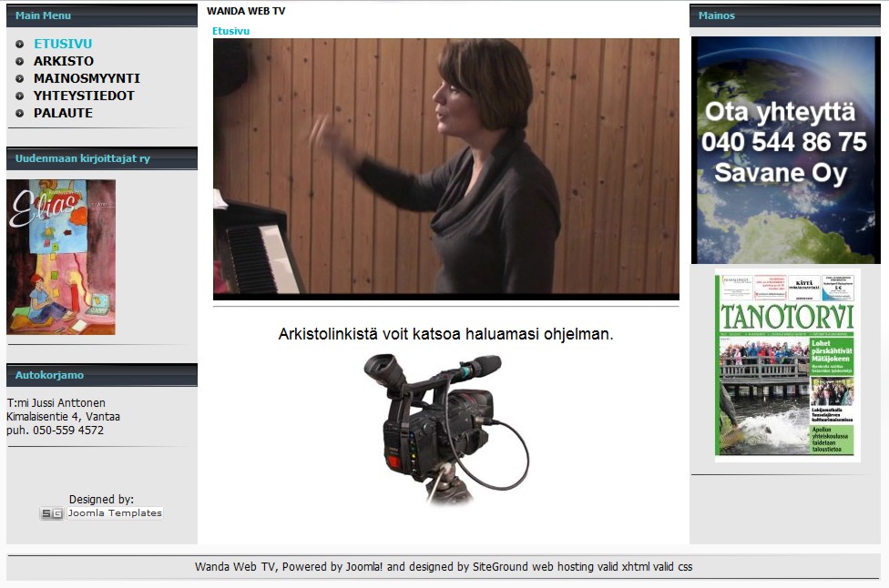The width and height of the screenshot is (889, 588).
Task: Open the SiteGround link in the footer
Action: (x=500, y=566)
